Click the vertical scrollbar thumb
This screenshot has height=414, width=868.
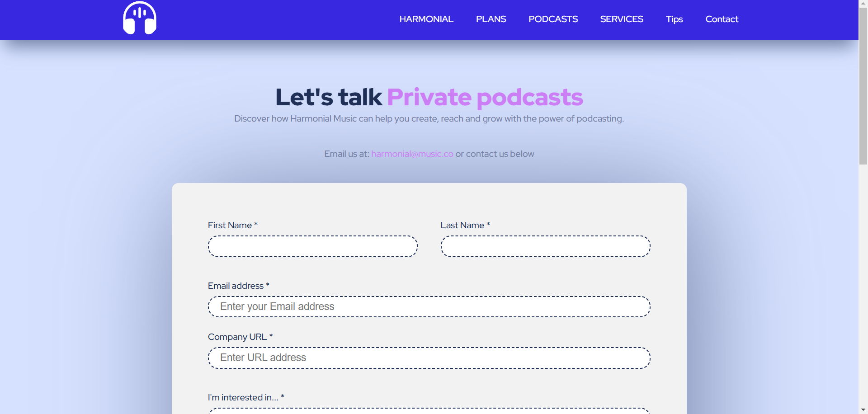(863, 86)
